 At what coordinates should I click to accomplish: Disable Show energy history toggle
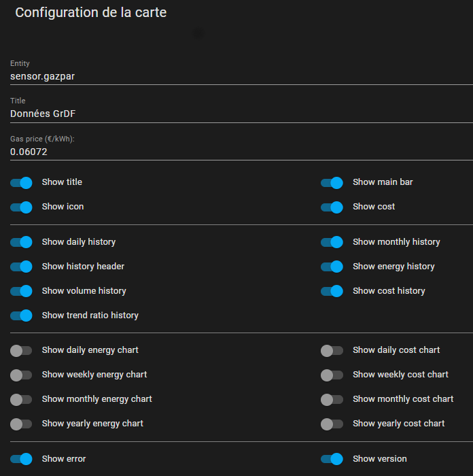(x=332, y=267)
